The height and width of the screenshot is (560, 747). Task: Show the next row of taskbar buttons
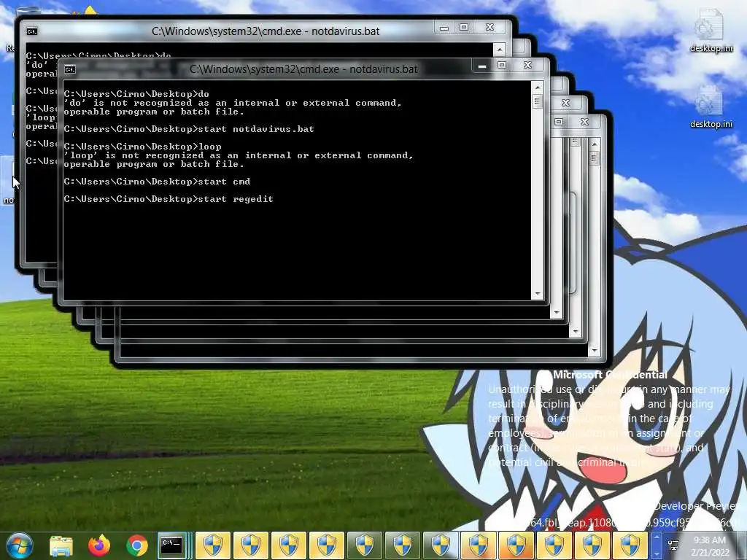(x=657, y=554)
